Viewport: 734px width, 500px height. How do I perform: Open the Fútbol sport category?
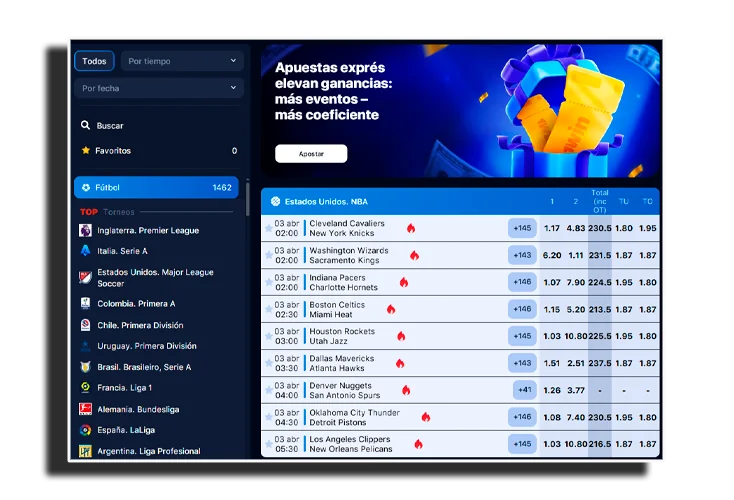pyautogui.click(x=156, y=187)
